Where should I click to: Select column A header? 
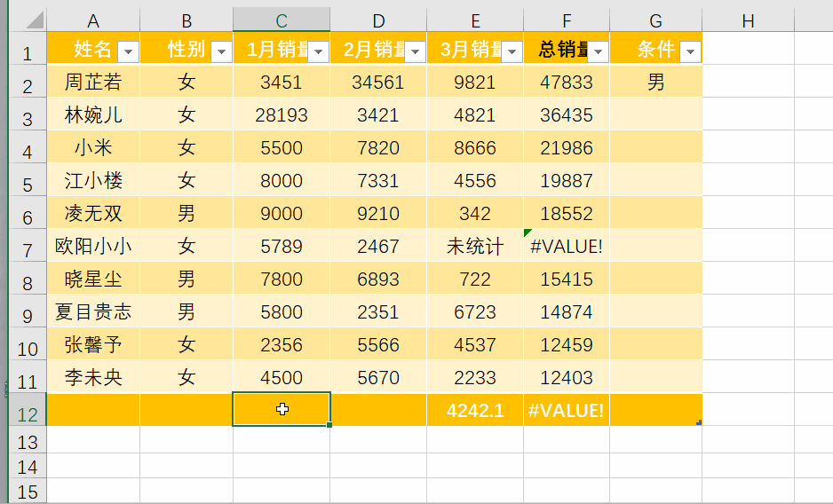coord(93,20)
